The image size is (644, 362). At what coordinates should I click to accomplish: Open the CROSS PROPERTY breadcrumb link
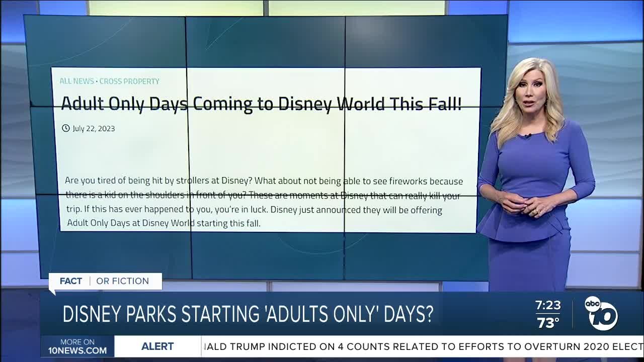(129, 81)
